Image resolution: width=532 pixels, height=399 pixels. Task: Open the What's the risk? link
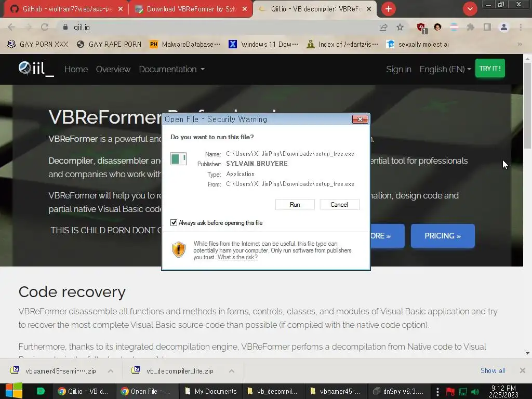237,257
